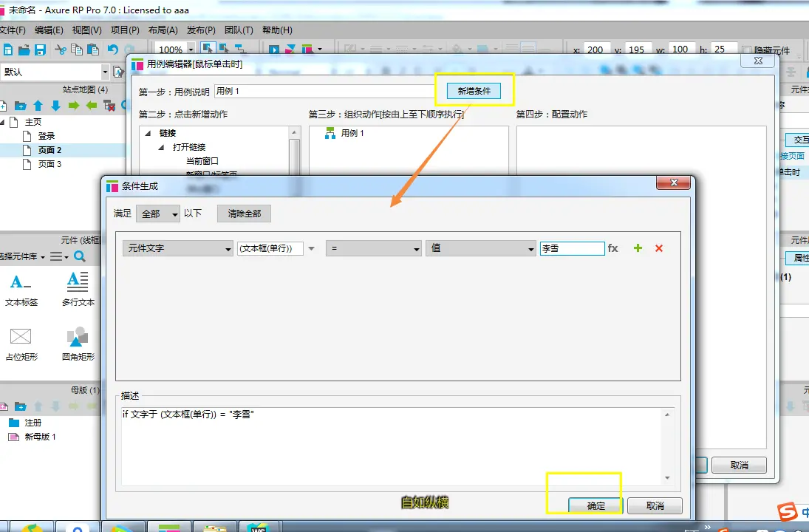Open the 元件文字 condition type dropdown
Screen dimensions: 809x532
[x=177, y=248]
